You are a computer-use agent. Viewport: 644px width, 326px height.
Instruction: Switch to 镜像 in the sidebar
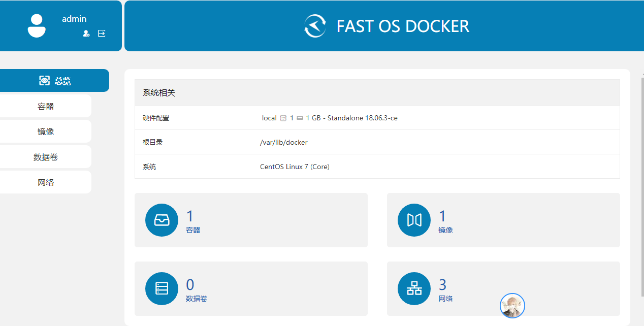pos(45,131)
